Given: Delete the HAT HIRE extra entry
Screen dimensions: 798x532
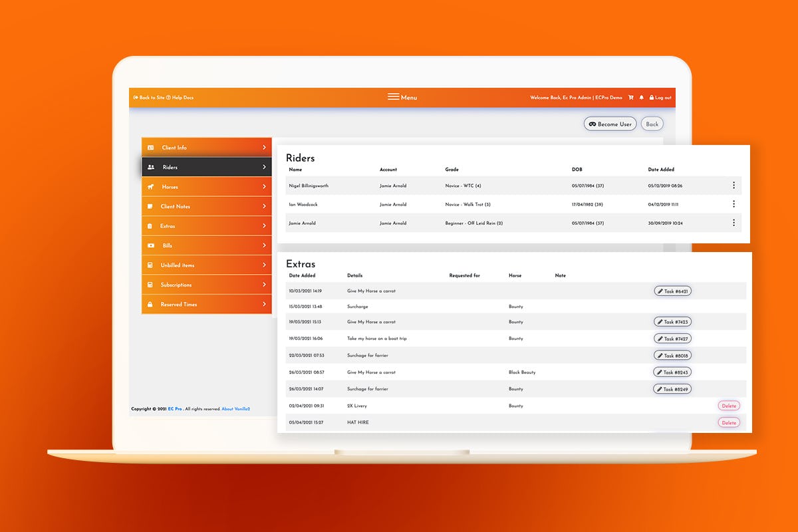Looking at the screenshot, I should pyautogui.click(x=729, y=422).
